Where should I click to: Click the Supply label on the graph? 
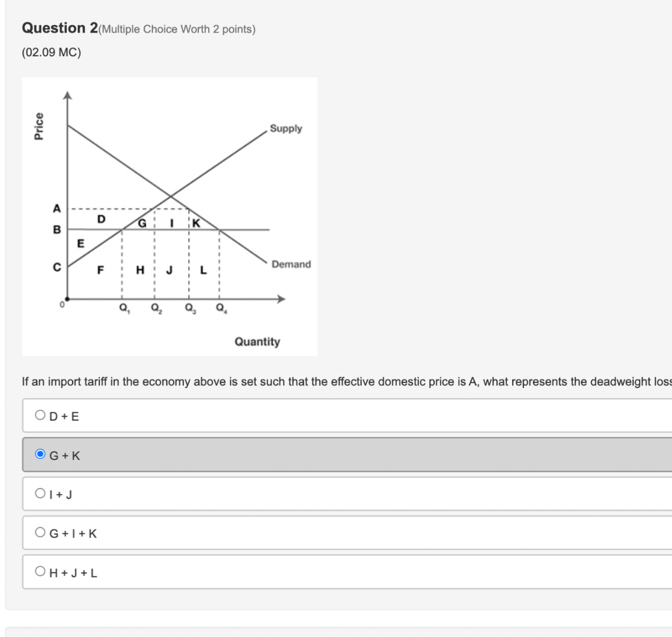[286, 128]
